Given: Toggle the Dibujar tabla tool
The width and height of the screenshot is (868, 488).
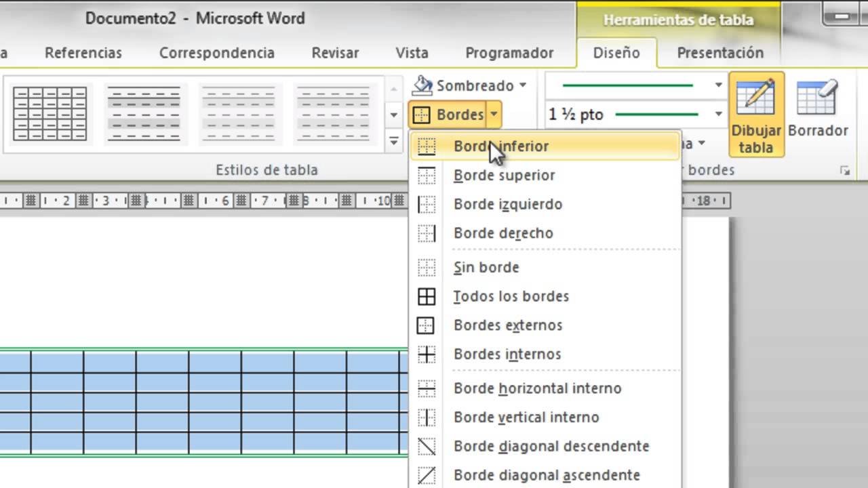Looking at the screenshot, I should (x=756, y=115).
